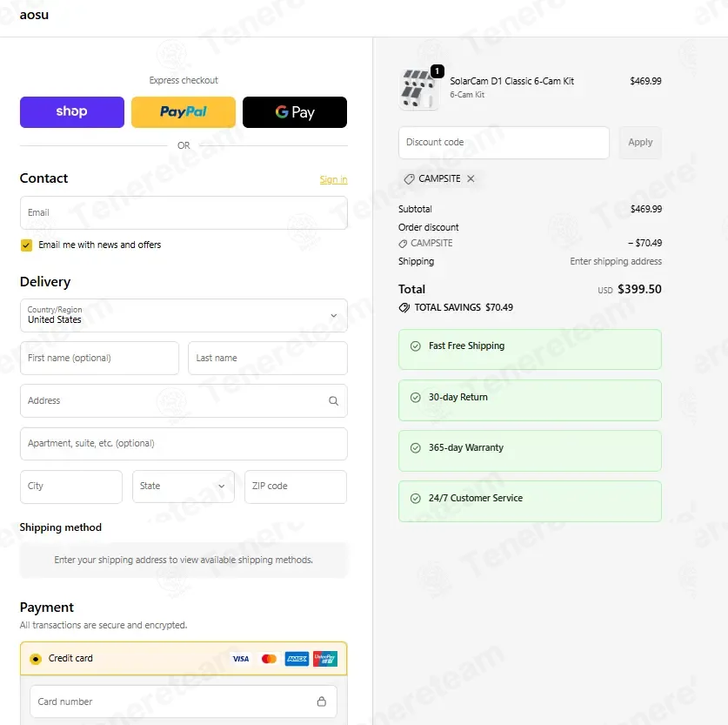Click the shipping methods placeholder message
The height and width of the screenshot is (725, 728).
point(184,561)
